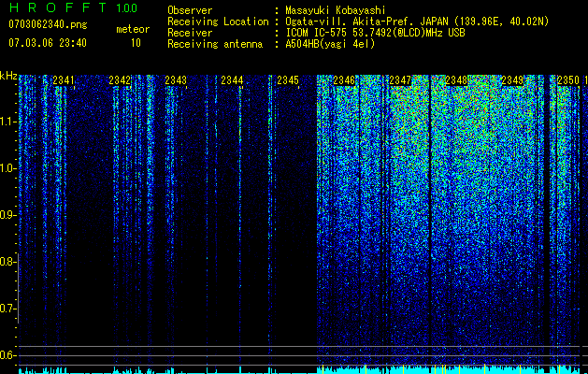Image resolution: width=588 pixels, height=374 pixels.
Task: Click the 2348 time marker
Action: point(456,80)
